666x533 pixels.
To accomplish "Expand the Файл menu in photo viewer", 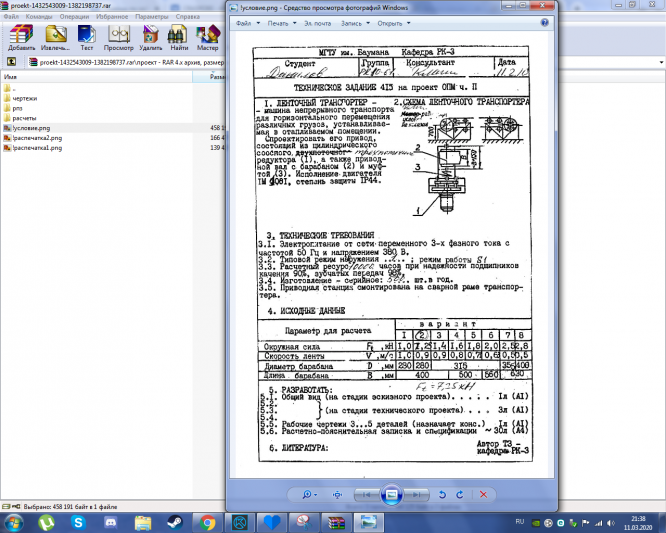I will [248, 23].
